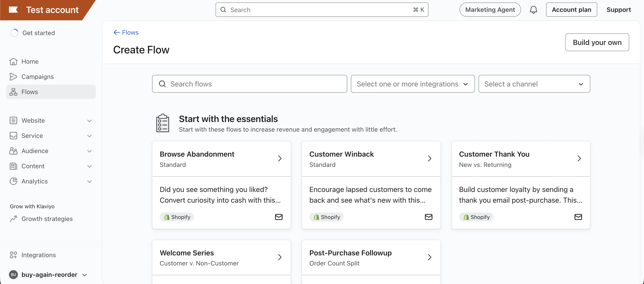Click the Campaigns paper-plane icon
644x284 pixels.
coord(13,77)
